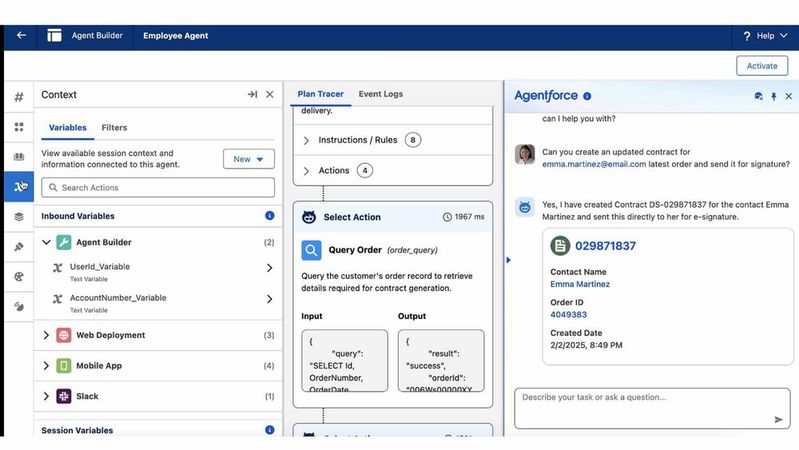Open the Help dropdown chevron
This screenshot has height=450, width=799.
point(784,36)
